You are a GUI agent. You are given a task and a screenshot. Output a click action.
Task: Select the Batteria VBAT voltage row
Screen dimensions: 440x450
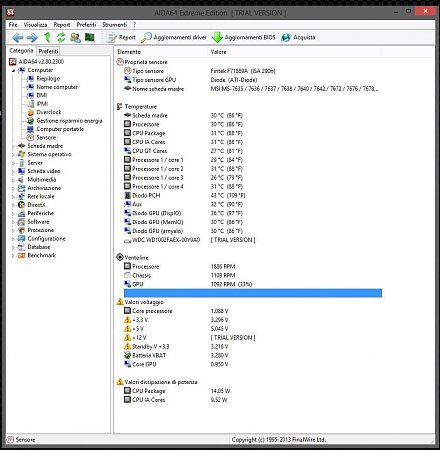tap(253, 355)
